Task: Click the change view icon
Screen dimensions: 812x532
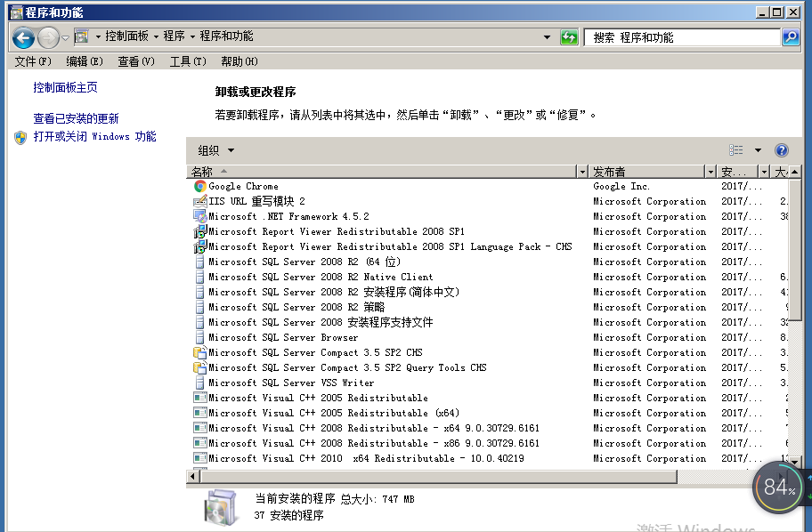Action: 735,150
